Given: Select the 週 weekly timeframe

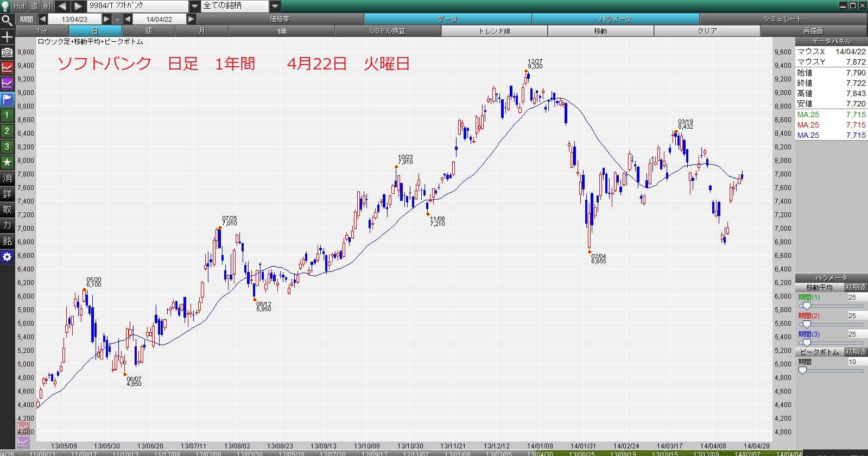Looking at the screenshot, I should click(x=148, y=31).
